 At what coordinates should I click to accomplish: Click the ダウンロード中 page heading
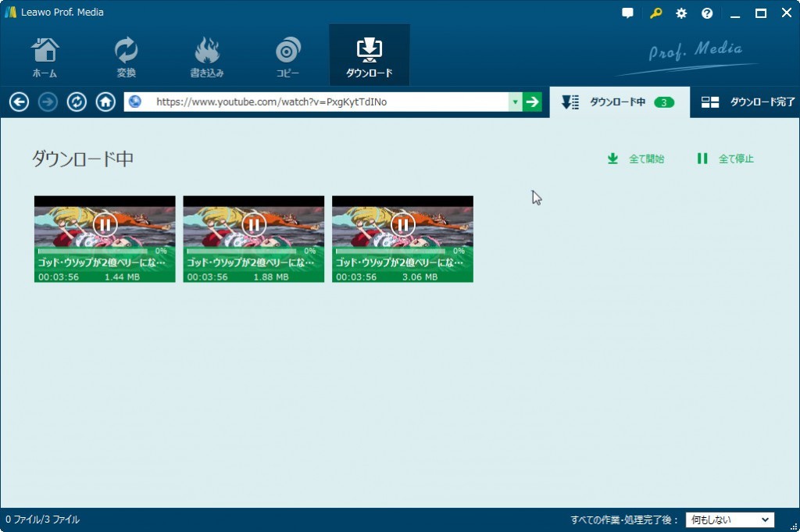click(83, 159)
